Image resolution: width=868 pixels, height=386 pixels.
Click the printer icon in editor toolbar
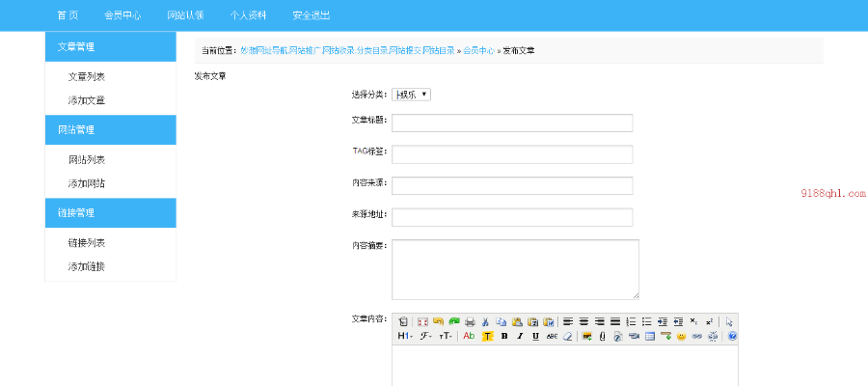tap(470, 321)
